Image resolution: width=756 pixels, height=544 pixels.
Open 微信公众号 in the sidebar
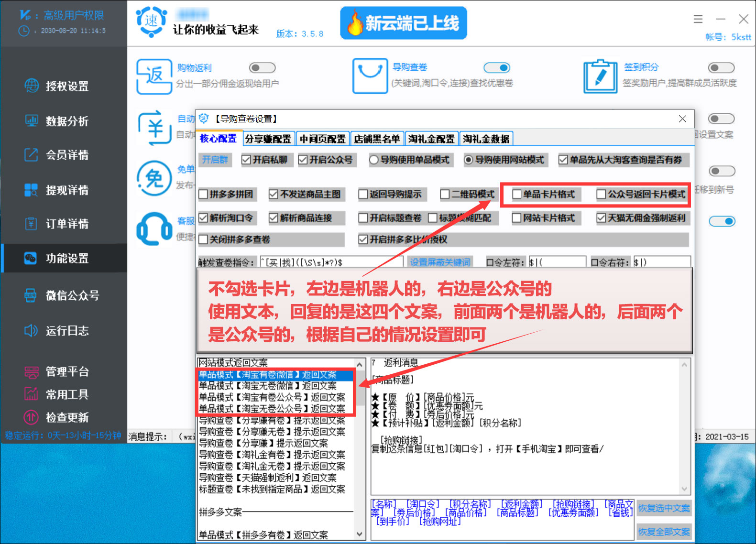[62, 295]
